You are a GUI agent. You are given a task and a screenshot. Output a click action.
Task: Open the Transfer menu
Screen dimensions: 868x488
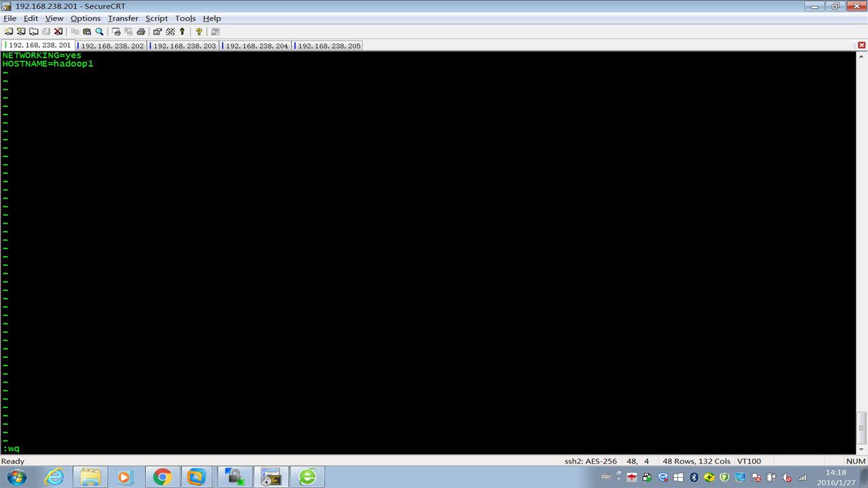point(123,18)
